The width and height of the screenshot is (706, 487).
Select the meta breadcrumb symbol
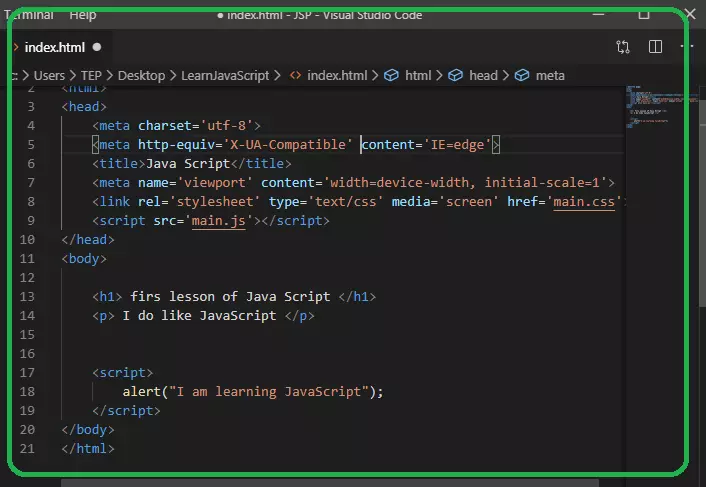click(x=550, y=76)
